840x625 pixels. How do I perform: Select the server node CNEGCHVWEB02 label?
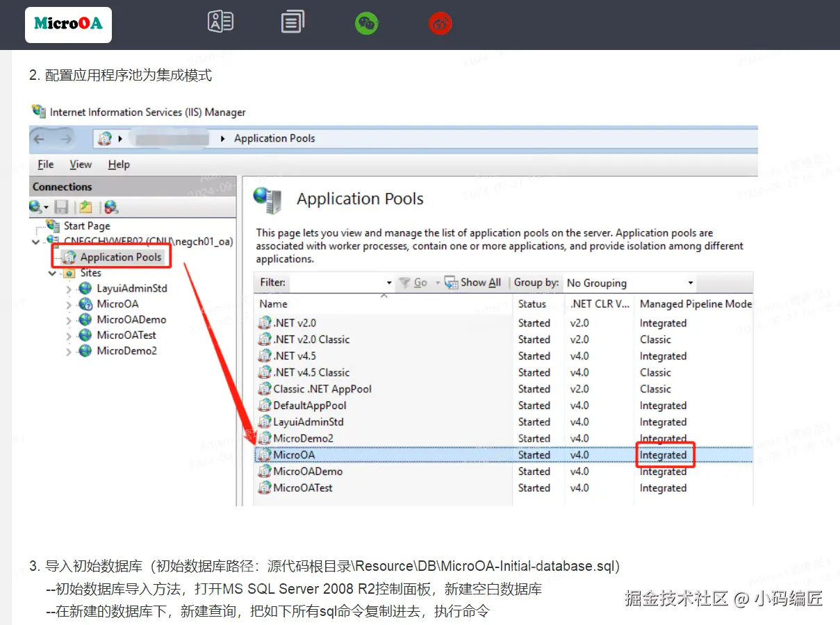[148, 241]
